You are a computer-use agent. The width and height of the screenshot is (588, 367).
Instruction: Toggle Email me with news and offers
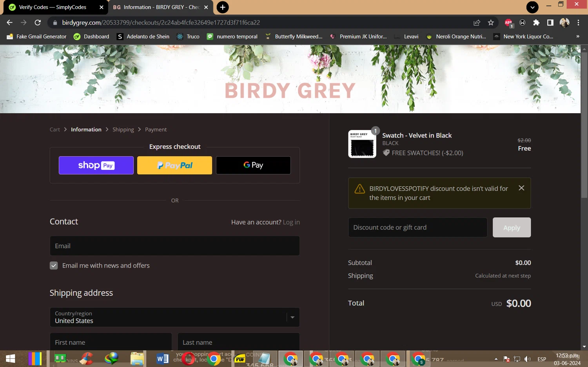(x=54, y=266)
